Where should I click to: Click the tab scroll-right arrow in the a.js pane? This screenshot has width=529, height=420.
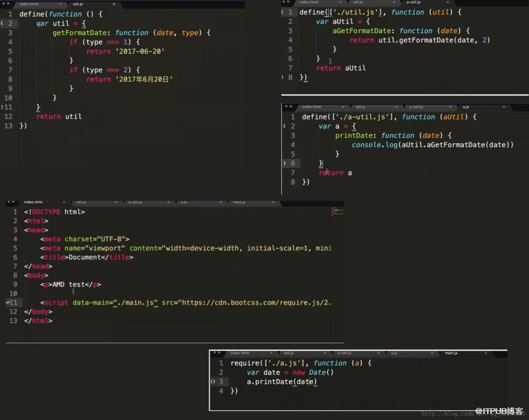pos(291,106)
